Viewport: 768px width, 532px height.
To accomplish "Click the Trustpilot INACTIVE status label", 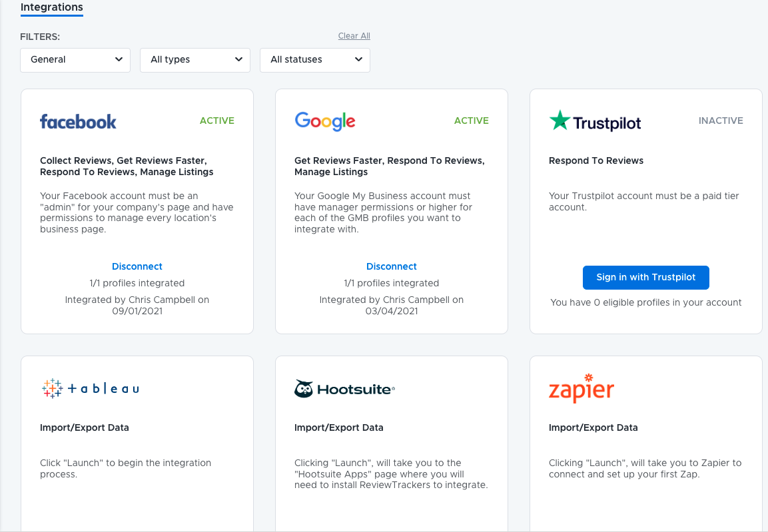I will (x=721, y=121).
